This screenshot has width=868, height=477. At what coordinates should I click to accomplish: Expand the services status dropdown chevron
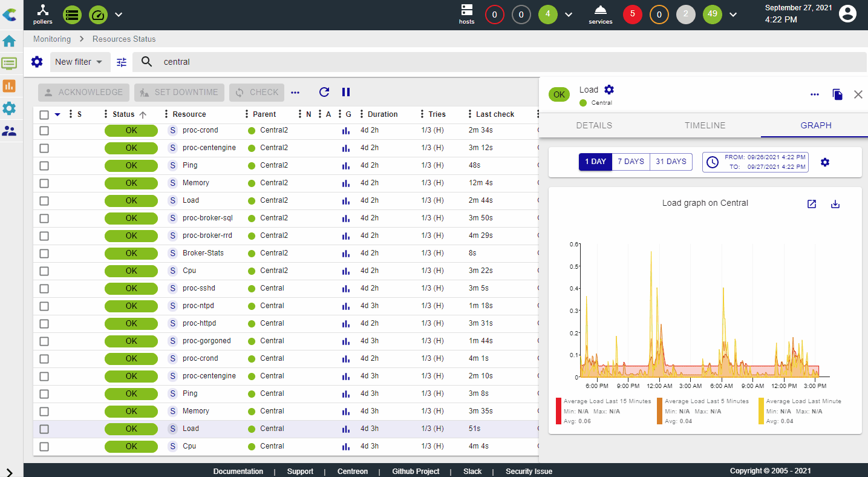click(733, 15)
